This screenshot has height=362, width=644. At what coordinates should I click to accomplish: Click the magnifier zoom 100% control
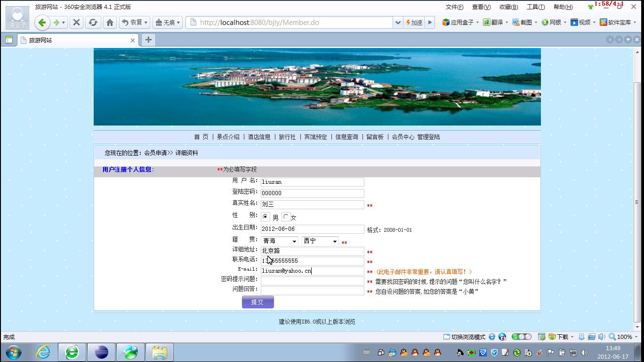[620, 337]
